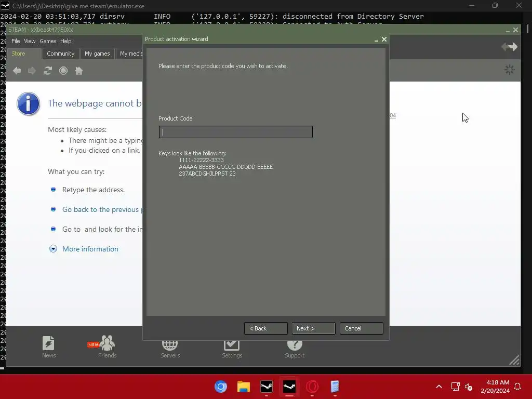Image resolution: width=532 pixels, height=399 pixels.
Task: Click the browser Back arrow icon
Action: (17, 71)
